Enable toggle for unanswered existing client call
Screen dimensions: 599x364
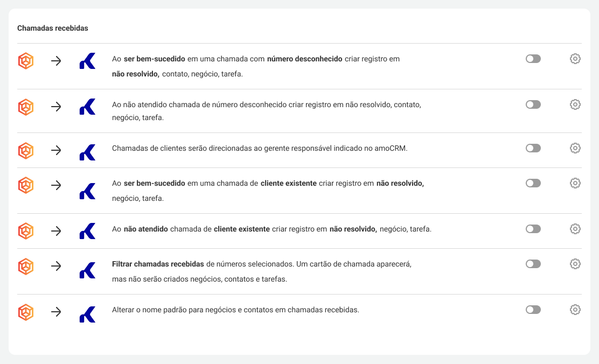point(533,229)
